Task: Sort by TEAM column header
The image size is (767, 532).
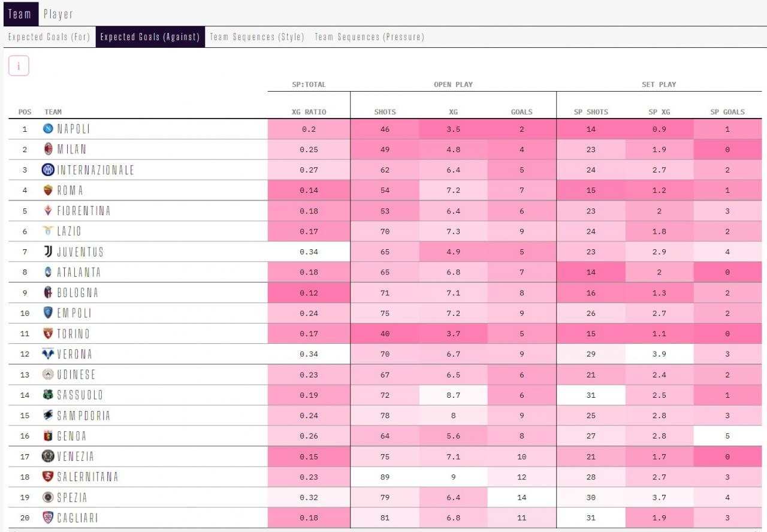Action: click(x=53, y=112)
